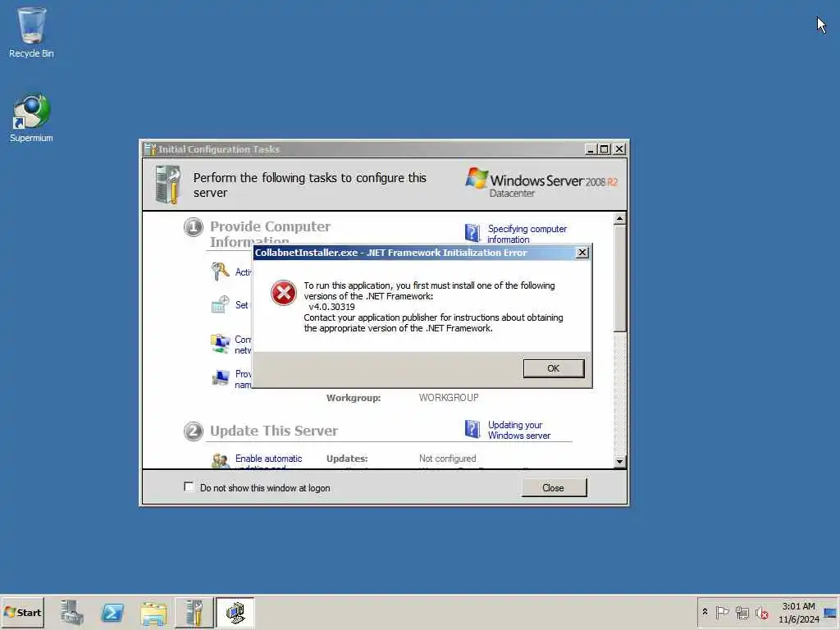840x630 pixels.
Task: Click OK in the .NET Framework error dialog
Action: [554, 368]
